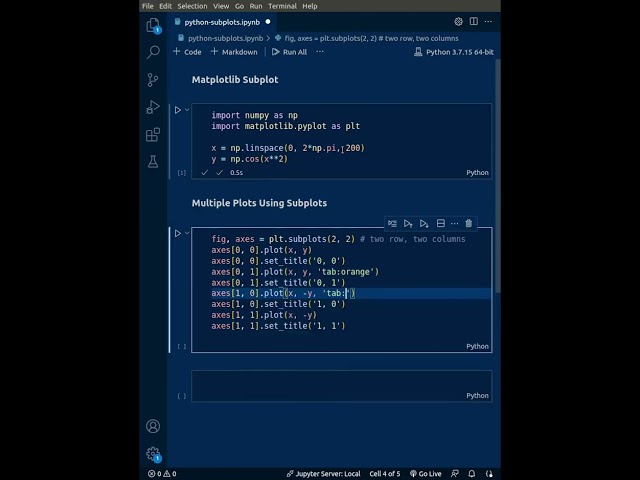Click the Matplotlib Subplot markdown heading
The height and width of the screenshot is (480, 640).
tap(235, 80)
